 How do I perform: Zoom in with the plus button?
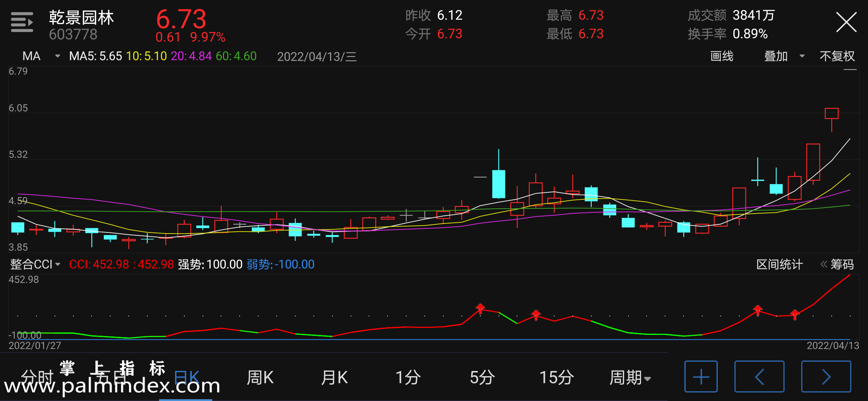click(701, 376)
